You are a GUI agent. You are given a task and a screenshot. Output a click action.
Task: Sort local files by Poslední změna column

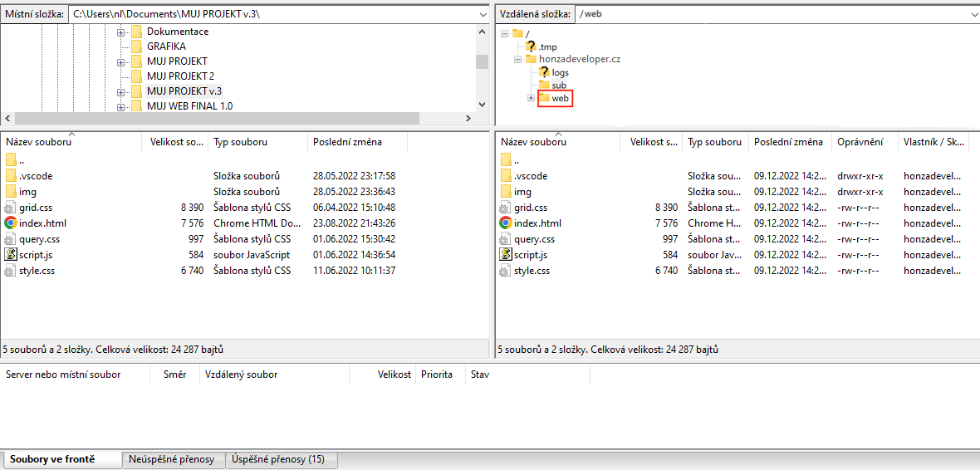click(347, 142)
